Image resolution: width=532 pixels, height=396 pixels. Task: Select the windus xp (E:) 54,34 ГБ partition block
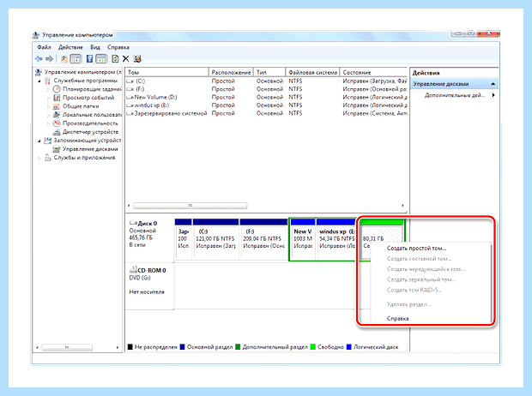(336, 239)
